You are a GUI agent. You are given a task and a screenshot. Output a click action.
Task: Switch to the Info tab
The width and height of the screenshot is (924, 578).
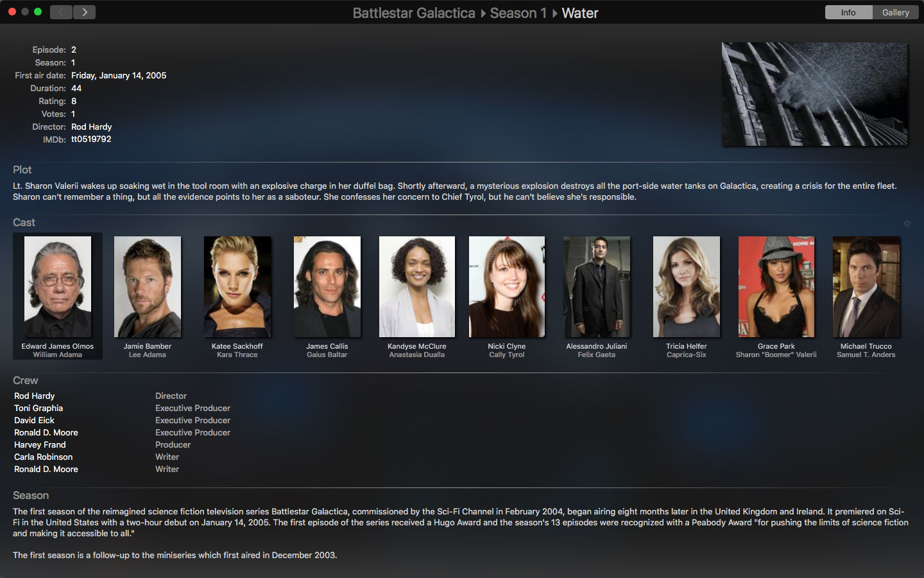[x=848, y=12]
